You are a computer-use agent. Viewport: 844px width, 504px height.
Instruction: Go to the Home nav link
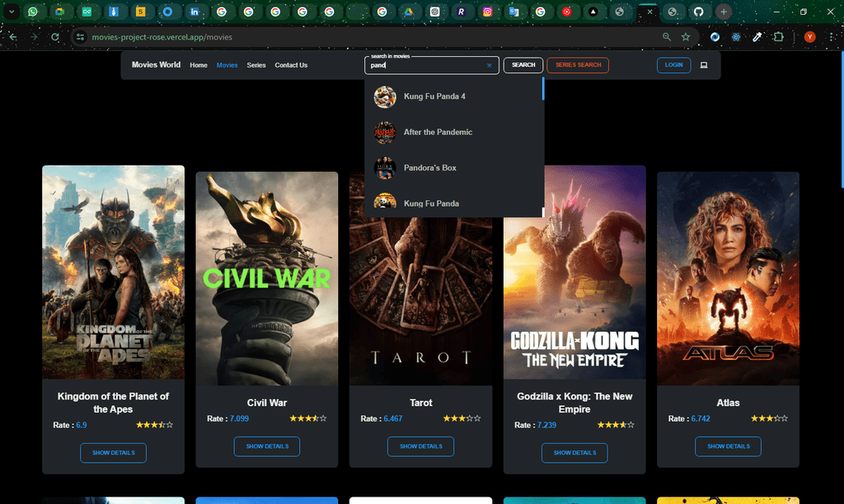point(199,65)
